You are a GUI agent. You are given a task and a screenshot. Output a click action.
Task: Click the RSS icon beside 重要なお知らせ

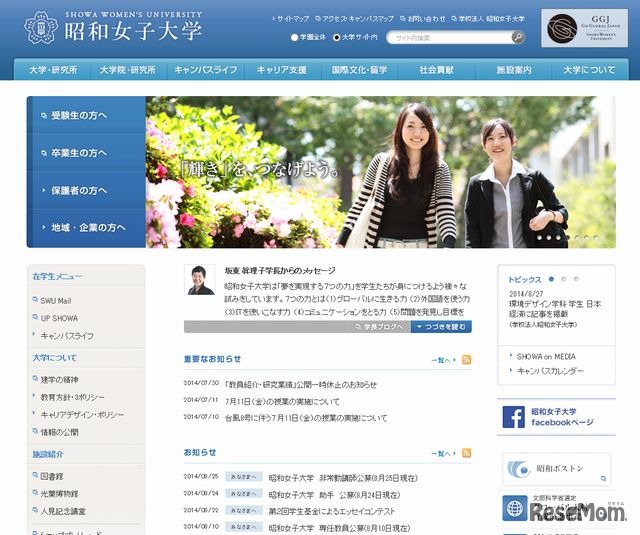coord(467,360)
